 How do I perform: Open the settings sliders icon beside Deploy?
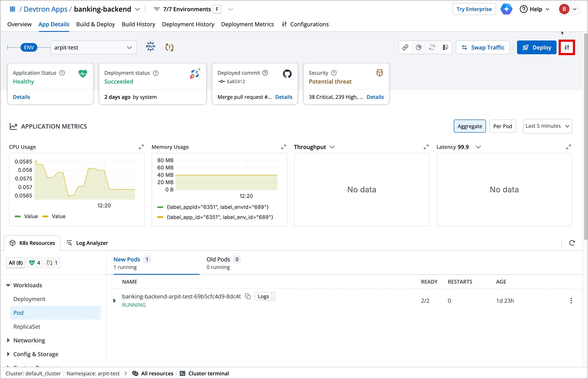pos(567,47)
